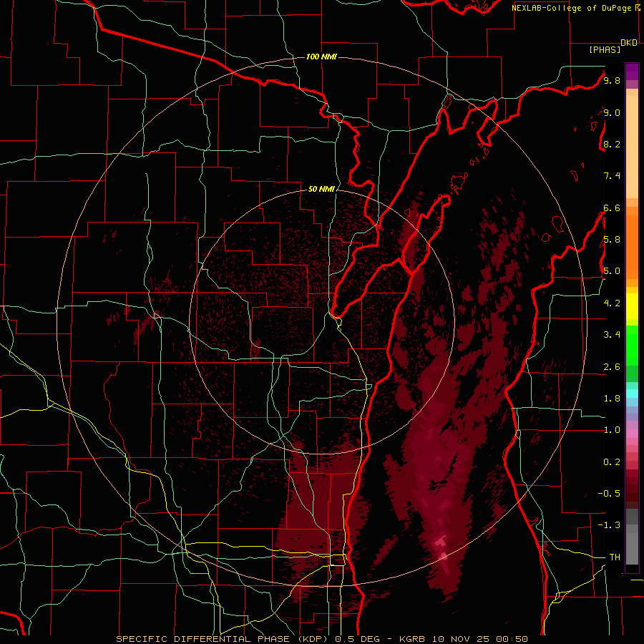Click the [PHAS] units label
The height and width of the screenshot is (644, 644).
point(605,49)
